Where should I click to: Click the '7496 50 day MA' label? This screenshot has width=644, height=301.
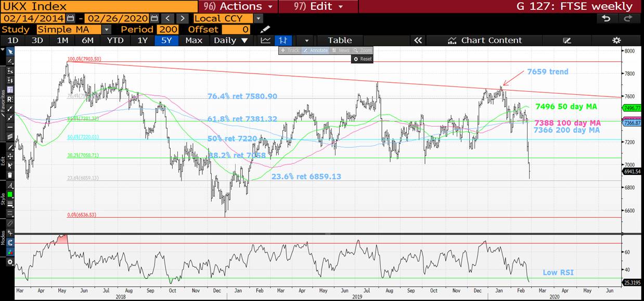[x=566, y=106]
